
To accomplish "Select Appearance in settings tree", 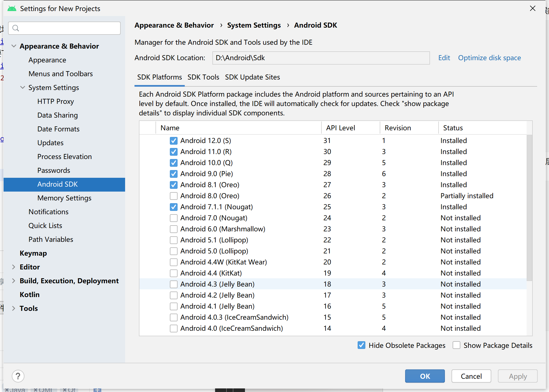I will [x=47, y=60].
